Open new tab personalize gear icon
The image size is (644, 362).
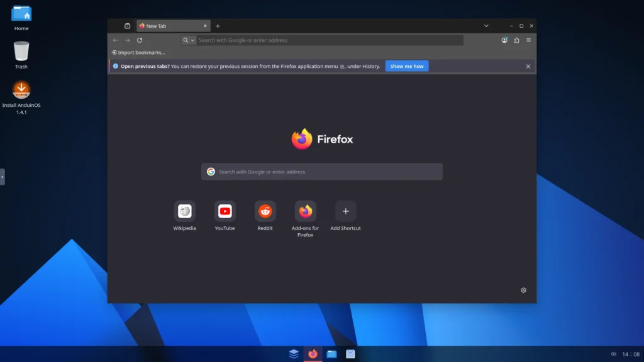click(523, 290)
